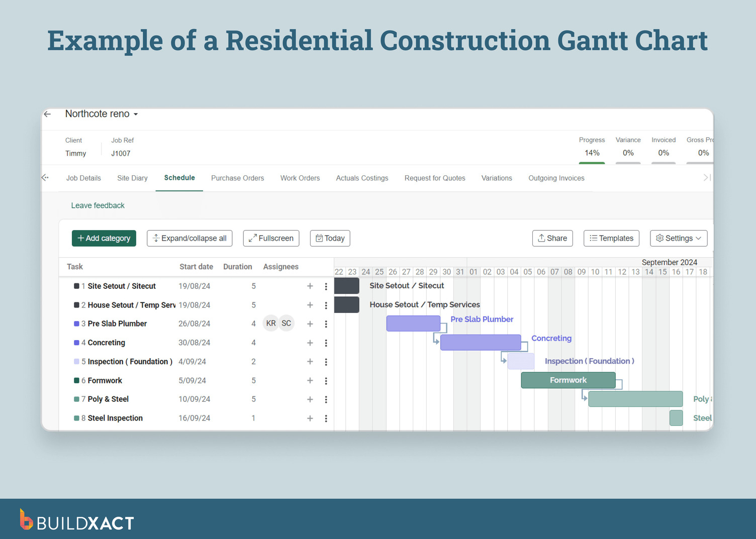The width and height of the screenshot is (756, 539).
Task: Click the plus icon on Formwork row
Action: (310, 380)
